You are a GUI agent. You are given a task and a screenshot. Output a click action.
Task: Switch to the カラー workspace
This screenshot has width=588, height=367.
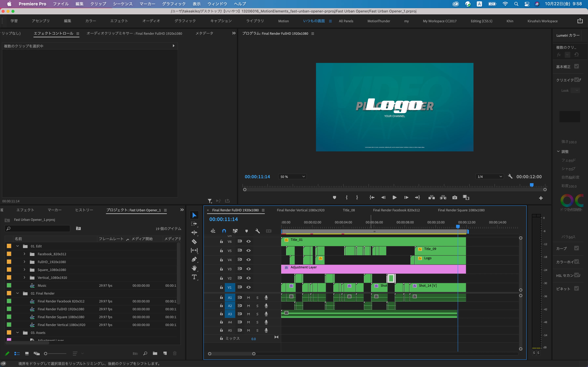(x=90, y=21)
